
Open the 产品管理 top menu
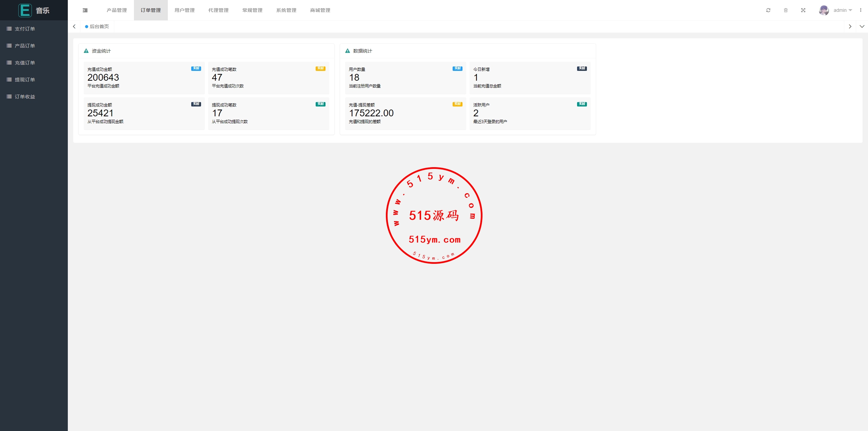(117, 10)
